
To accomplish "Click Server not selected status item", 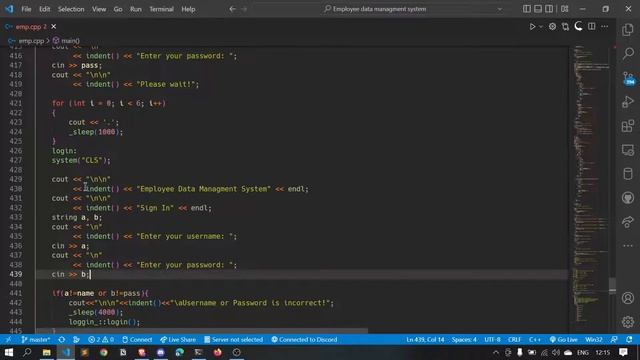I will click(233, 340).
